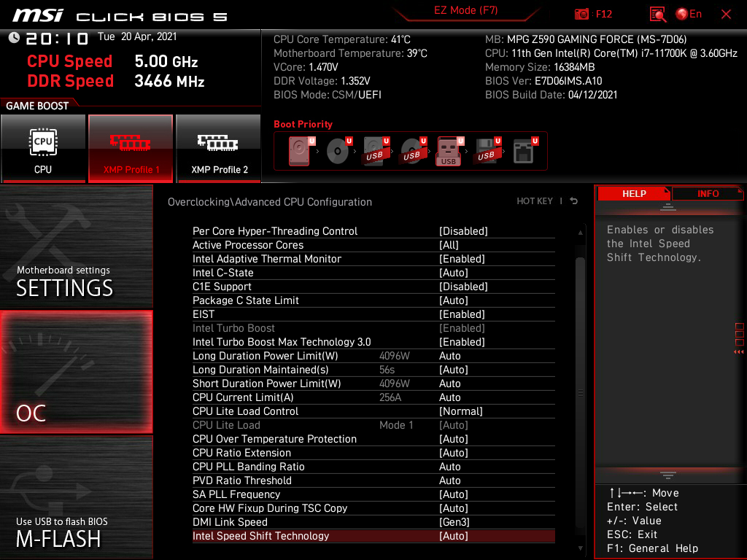
Task: Select Intel Speed Shift Technology row
Action: [x=373, y=536]
